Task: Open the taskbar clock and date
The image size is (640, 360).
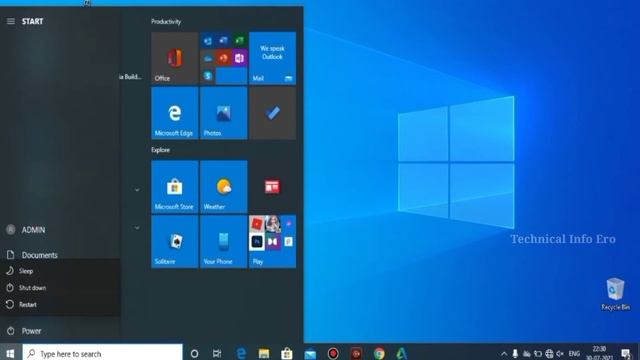Action: [x=599, y=353]
